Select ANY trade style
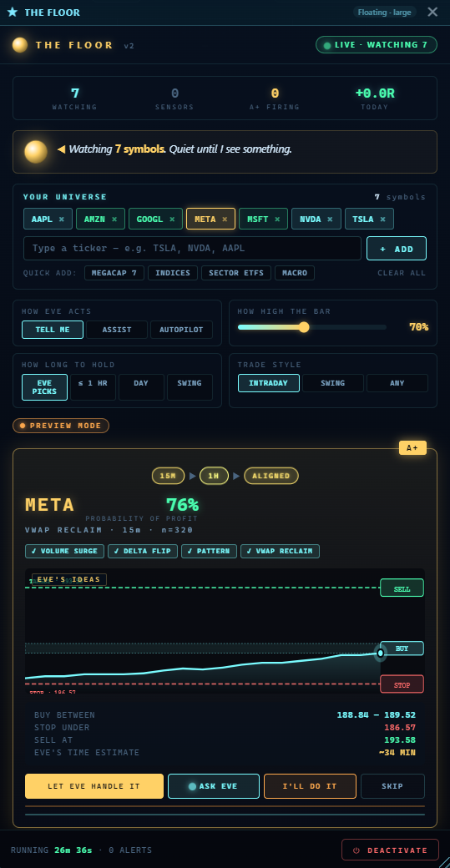 click(x=397, y=383)
